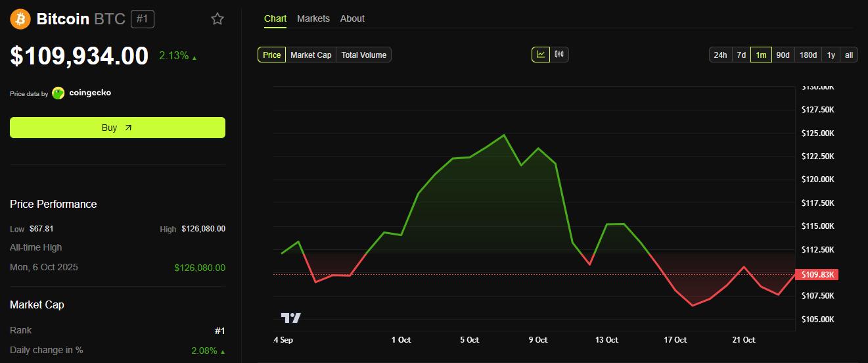Select the 7d time range
The image size is (868, 363).
[741, 55]
